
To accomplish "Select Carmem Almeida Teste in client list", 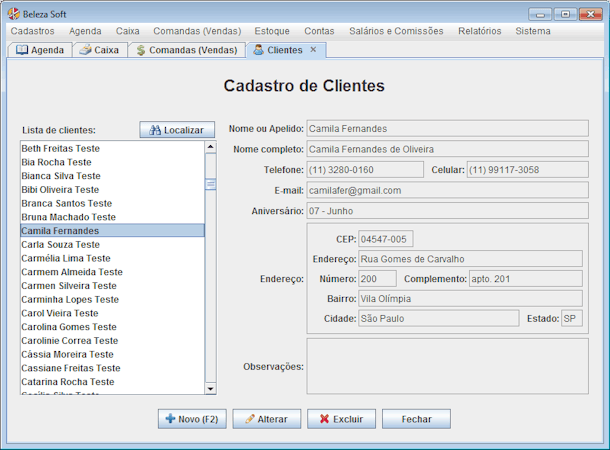I will [x=112, y=272].
